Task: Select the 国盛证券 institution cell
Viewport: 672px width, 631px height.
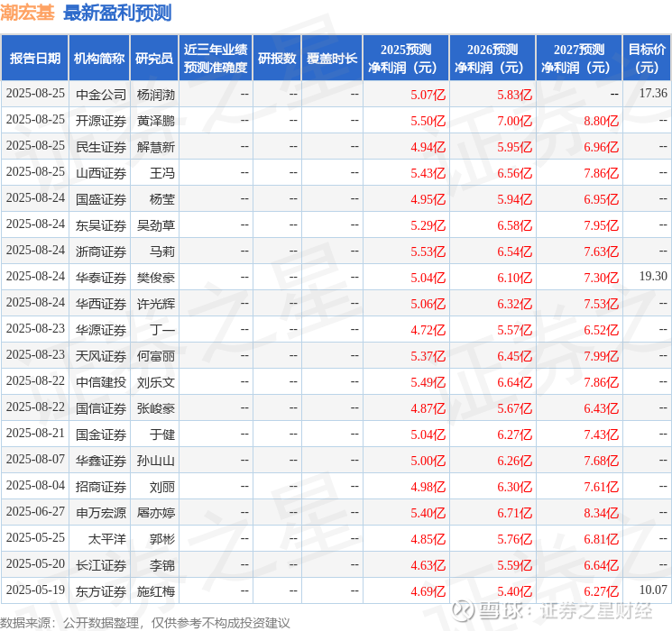Action: click(x=101, y=199)
